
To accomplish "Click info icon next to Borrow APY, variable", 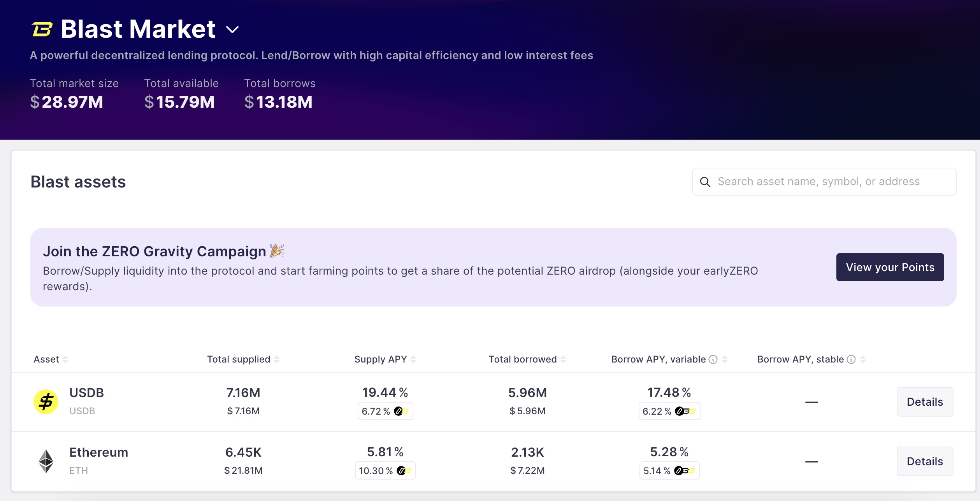I will pyautogui.click(x=713, y=359).
